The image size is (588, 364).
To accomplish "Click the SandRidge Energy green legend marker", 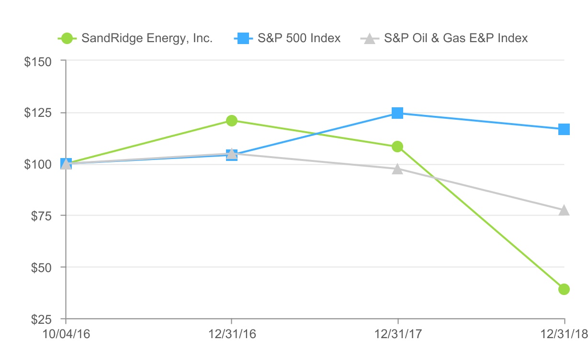I will pyautogui.click(x=67, y=38).
